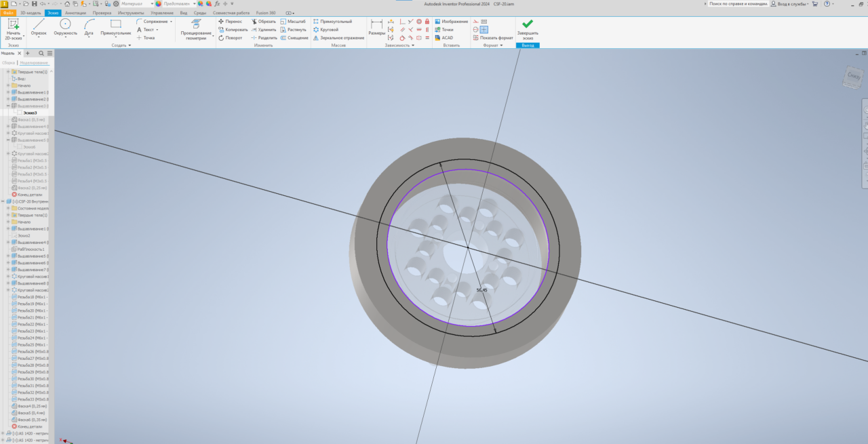Open the 3D-модель ribbon tab
Screen dimensions: 868x444
tap(31, 13)
